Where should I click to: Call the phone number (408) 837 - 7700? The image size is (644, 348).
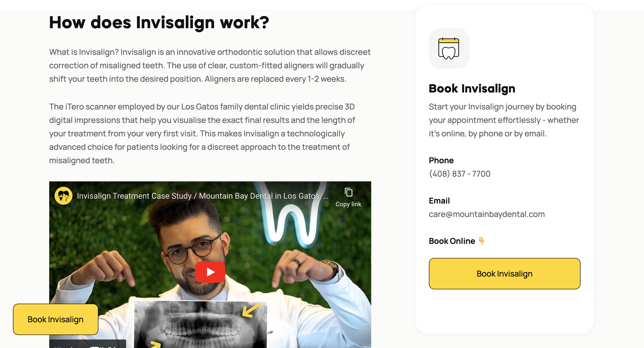pyautogui.click(x=460, y=174)
